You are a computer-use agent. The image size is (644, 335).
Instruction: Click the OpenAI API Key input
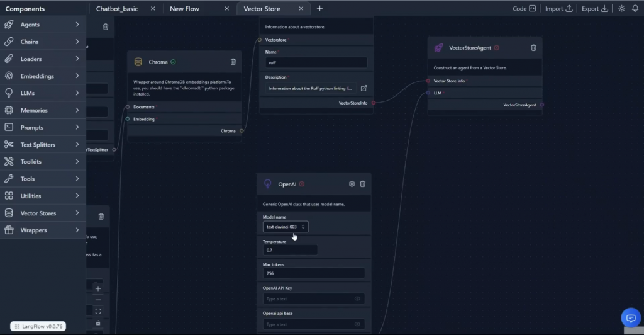[314, 299]
